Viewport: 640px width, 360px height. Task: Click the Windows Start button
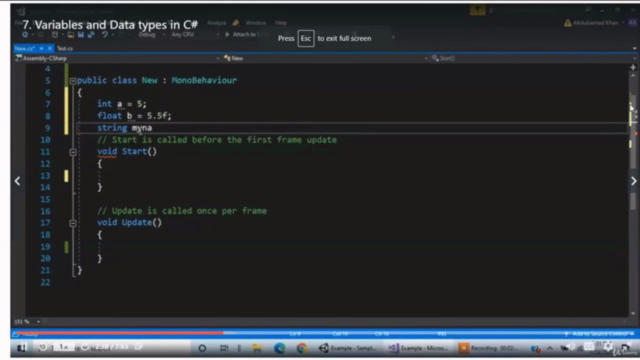coord(21,348)
